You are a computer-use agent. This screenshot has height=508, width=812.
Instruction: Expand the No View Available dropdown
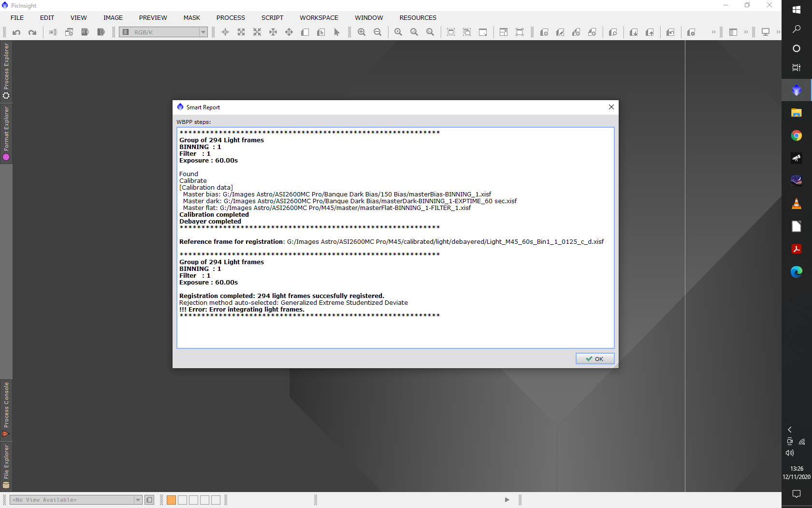(x=138, y=500)
